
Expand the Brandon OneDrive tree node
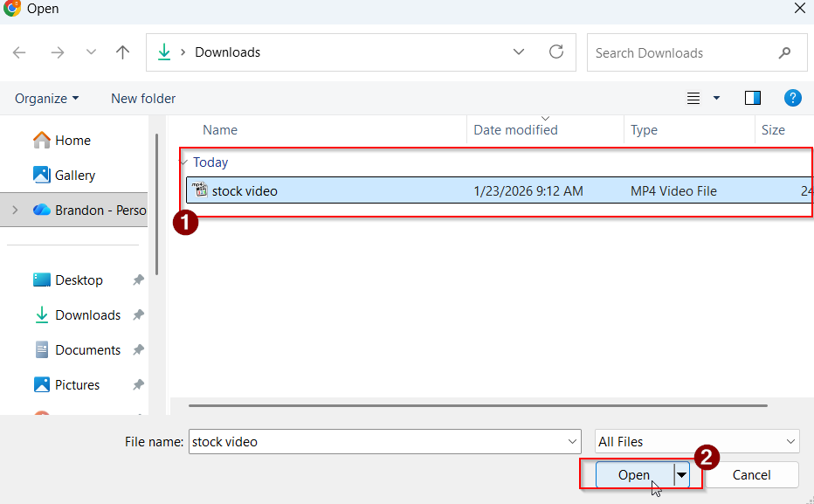15,210
